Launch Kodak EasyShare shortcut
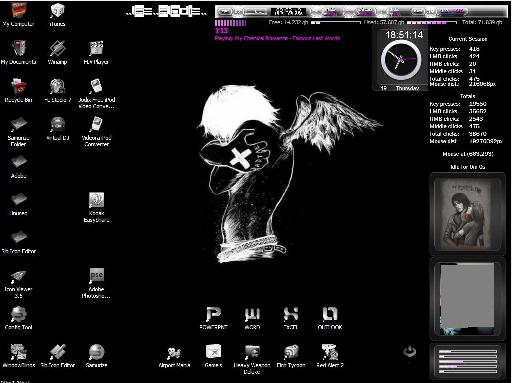This screenshot has height=383, width=512. point(96,207)
